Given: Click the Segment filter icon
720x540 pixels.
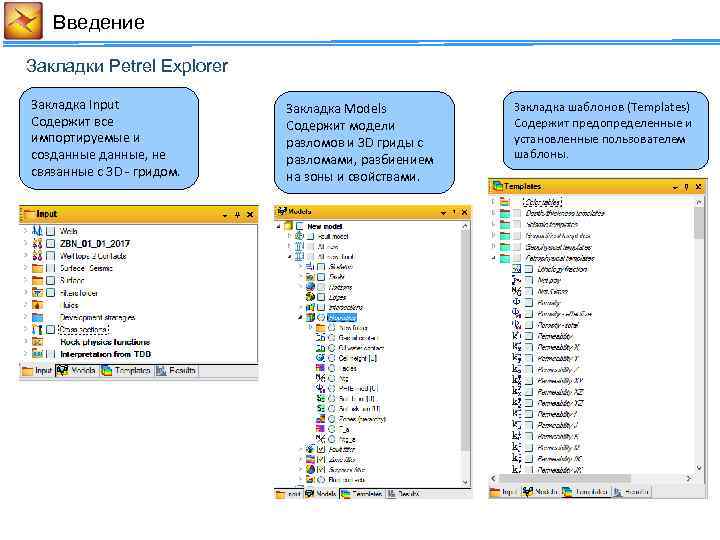Looking at the screenshot, I should 310,469.
